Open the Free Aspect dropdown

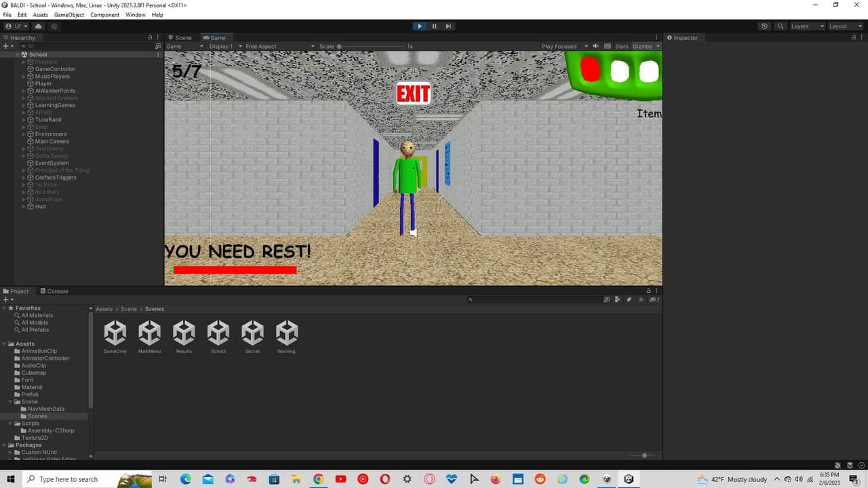coord(279,47)
